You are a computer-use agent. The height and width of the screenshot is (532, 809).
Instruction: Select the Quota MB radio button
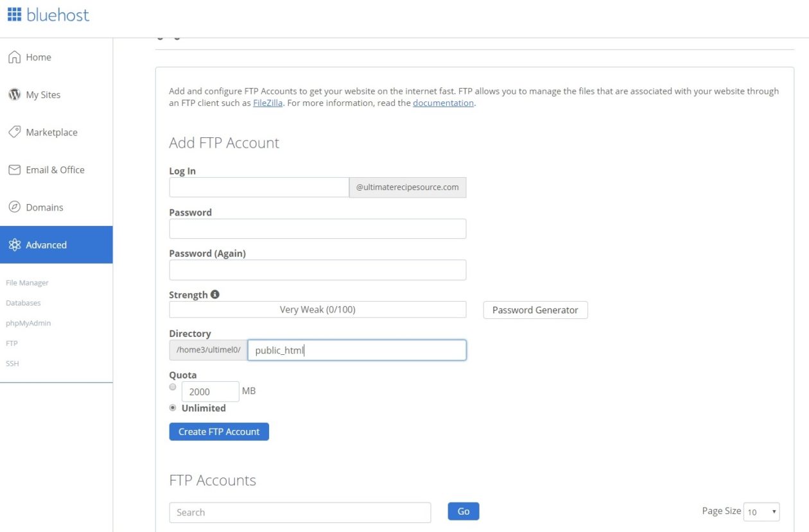pyautogui.click(x=172, y=387)
